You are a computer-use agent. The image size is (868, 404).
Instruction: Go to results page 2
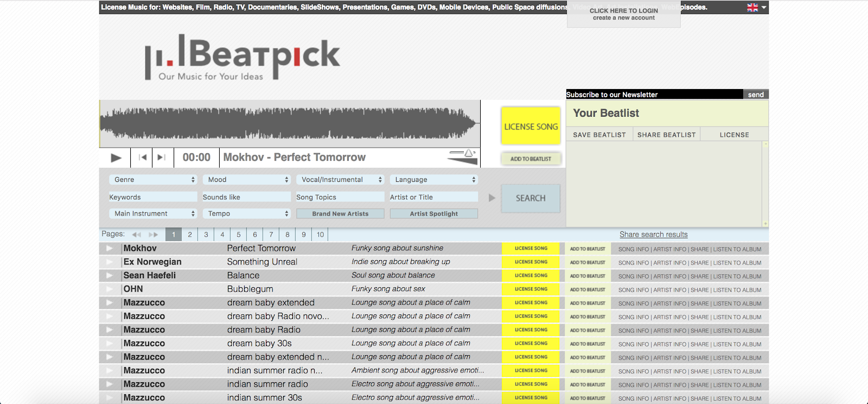tap(190, 235)
